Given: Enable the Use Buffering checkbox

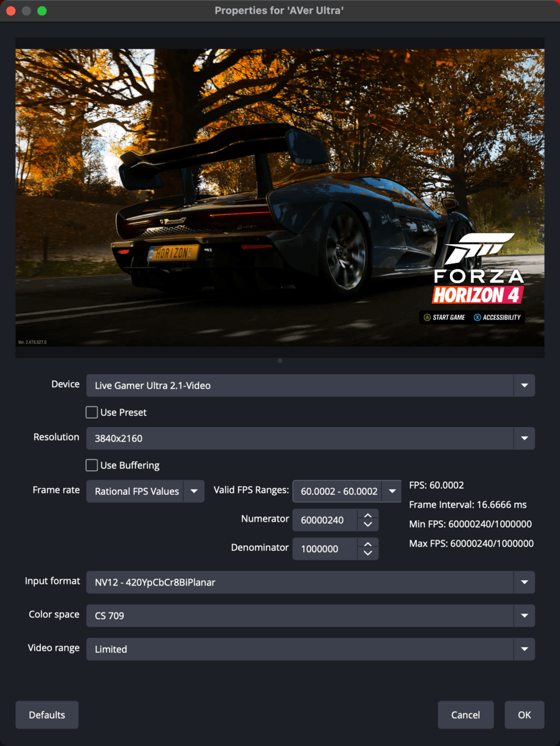Looking at the screenshot, I should tap(91, 465).
